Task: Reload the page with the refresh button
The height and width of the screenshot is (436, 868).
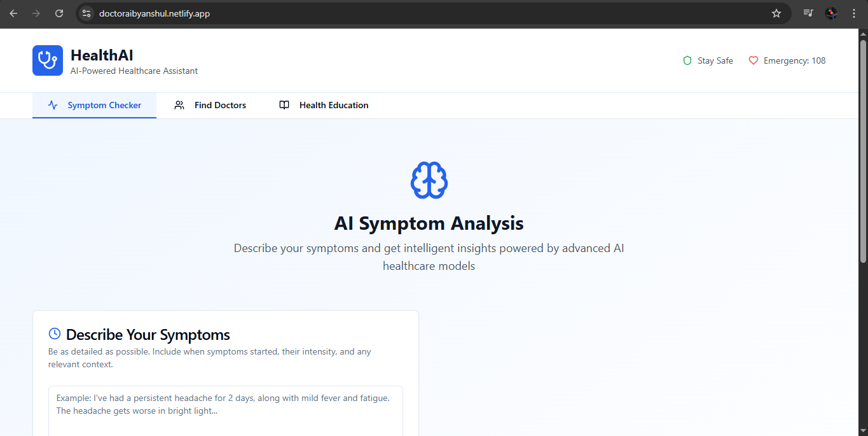Action: pyautogui.click(x=59, y=13)
